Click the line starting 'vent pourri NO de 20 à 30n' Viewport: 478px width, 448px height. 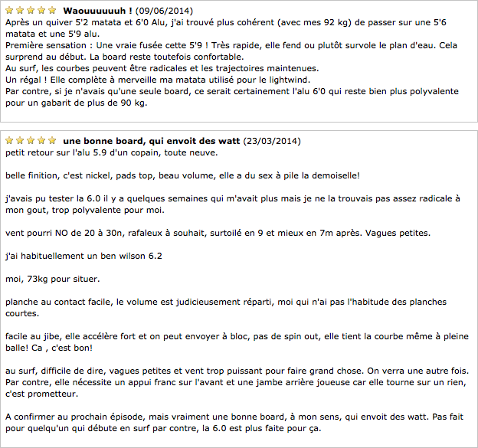tap(218, 233)
